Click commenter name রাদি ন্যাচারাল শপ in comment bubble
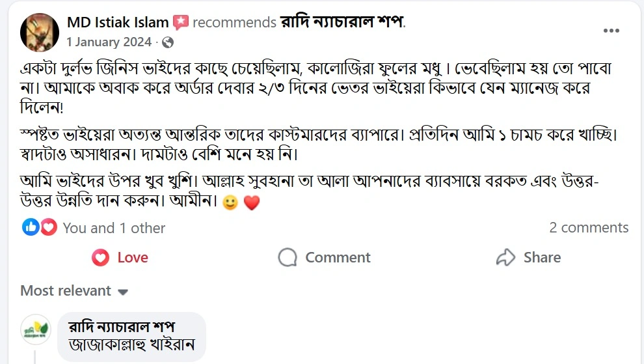 tap(122, 326)
